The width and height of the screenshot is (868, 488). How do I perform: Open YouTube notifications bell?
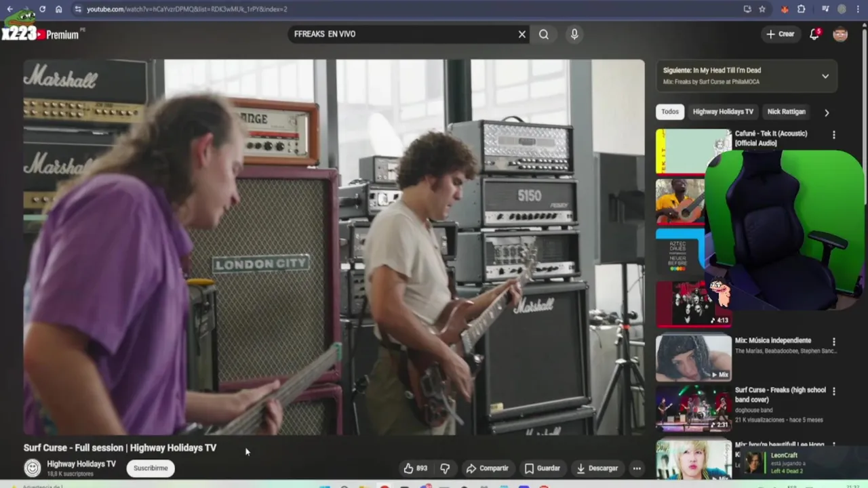[x=814, y=34]
